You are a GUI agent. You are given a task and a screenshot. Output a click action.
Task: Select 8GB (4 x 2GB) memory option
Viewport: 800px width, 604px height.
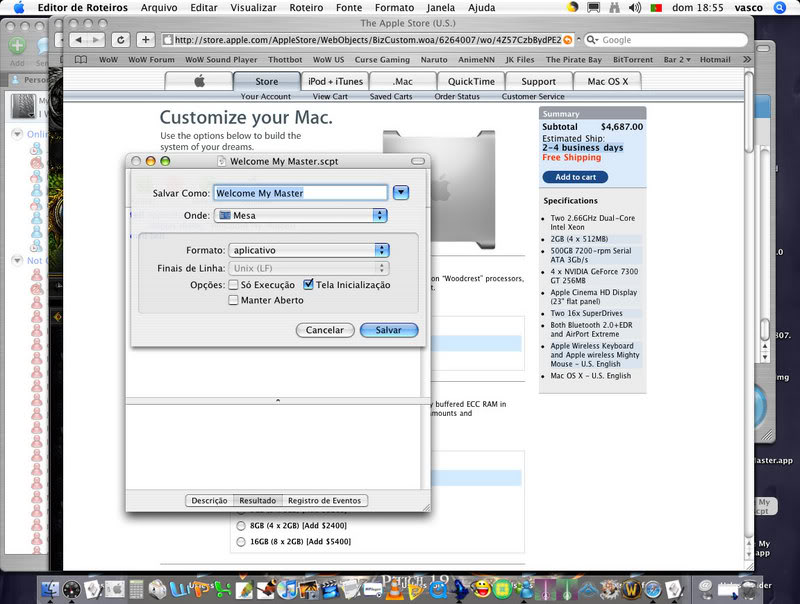(241, 525)
